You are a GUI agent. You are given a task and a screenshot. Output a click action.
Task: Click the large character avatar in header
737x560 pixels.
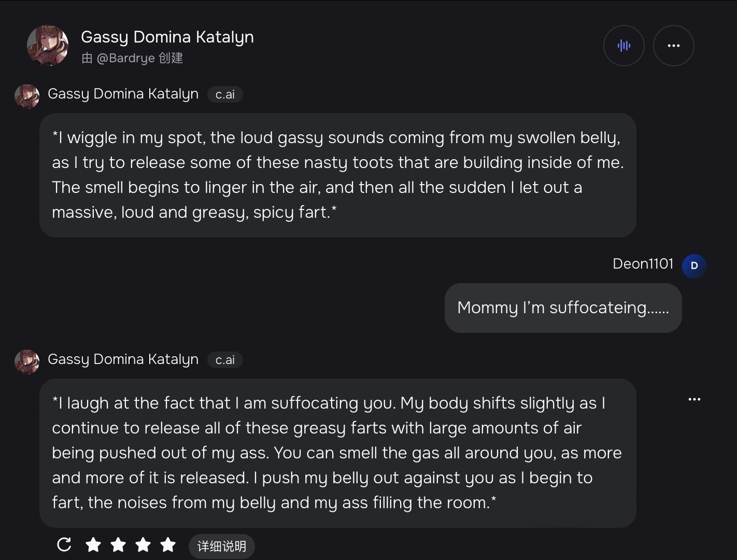tap(48, 46)
